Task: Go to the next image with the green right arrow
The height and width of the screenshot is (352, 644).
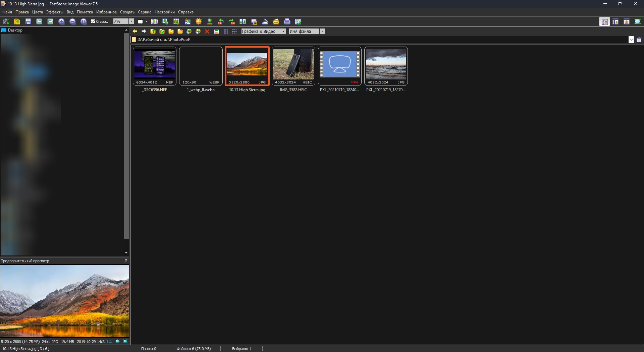Action: [50, 21]
